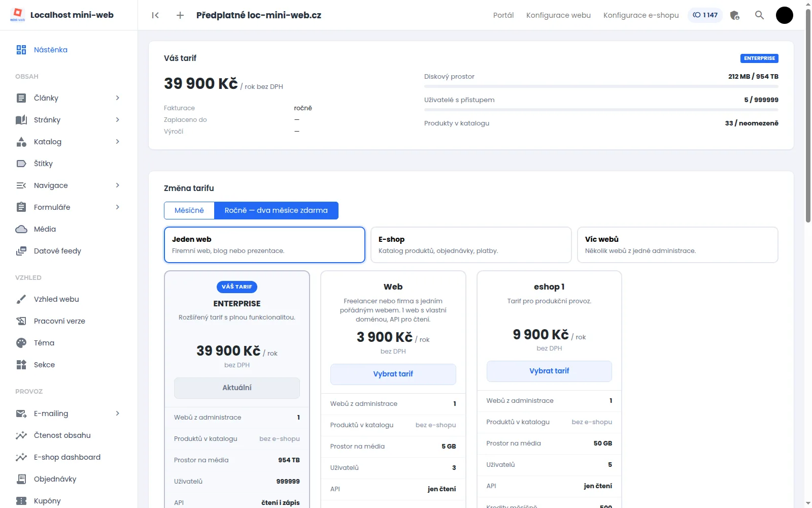812x508 pixels.
Task: Click the E-mailing envelope icon
Action: [21, 414]
